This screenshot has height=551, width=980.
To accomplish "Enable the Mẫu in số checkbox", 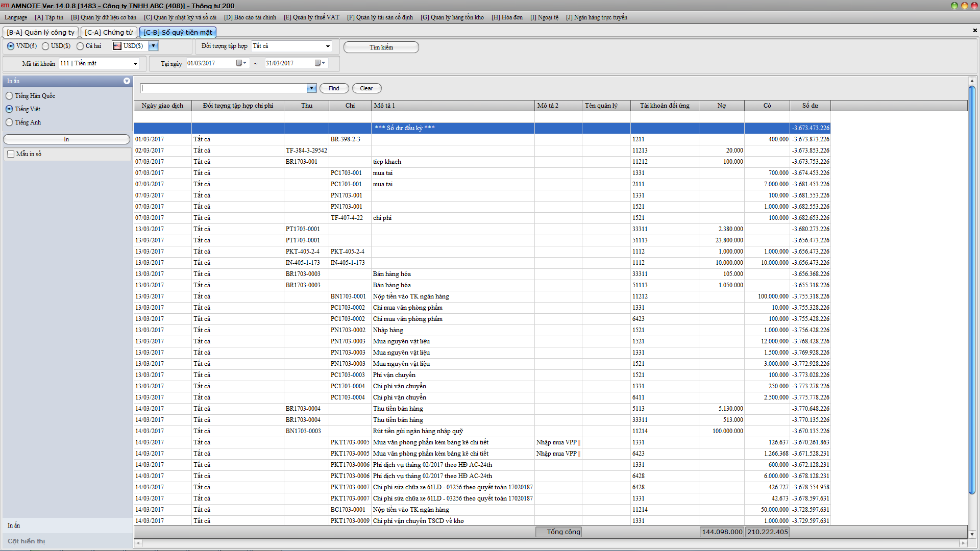I will pyautogui.click(x=11, y=154).
